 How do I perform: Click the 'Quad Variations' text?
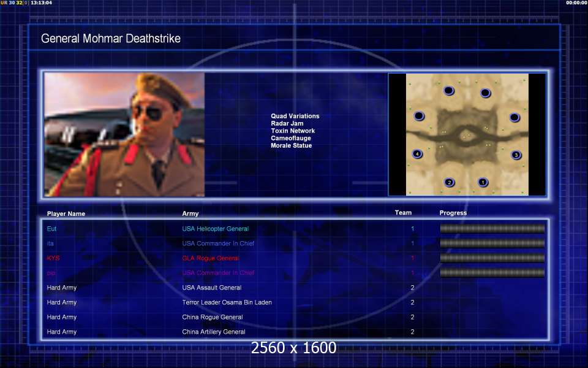click(295, 116)
